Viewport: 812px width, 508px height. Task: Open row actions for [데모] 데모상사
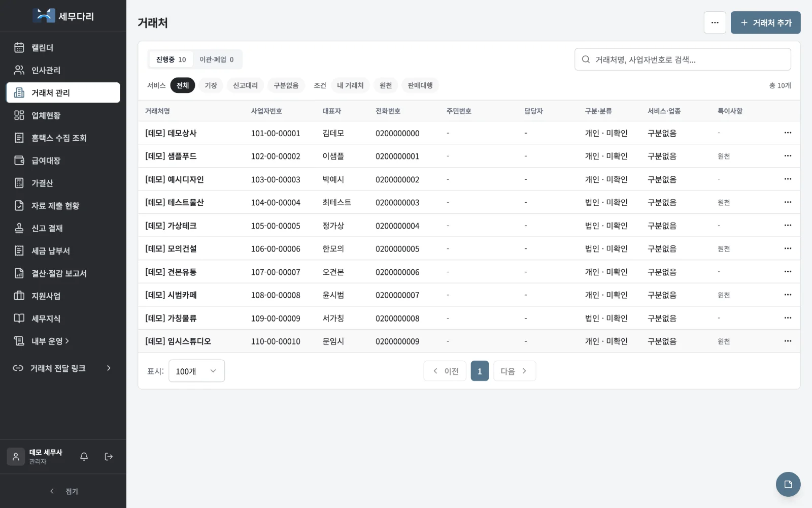tap(788, 133)
